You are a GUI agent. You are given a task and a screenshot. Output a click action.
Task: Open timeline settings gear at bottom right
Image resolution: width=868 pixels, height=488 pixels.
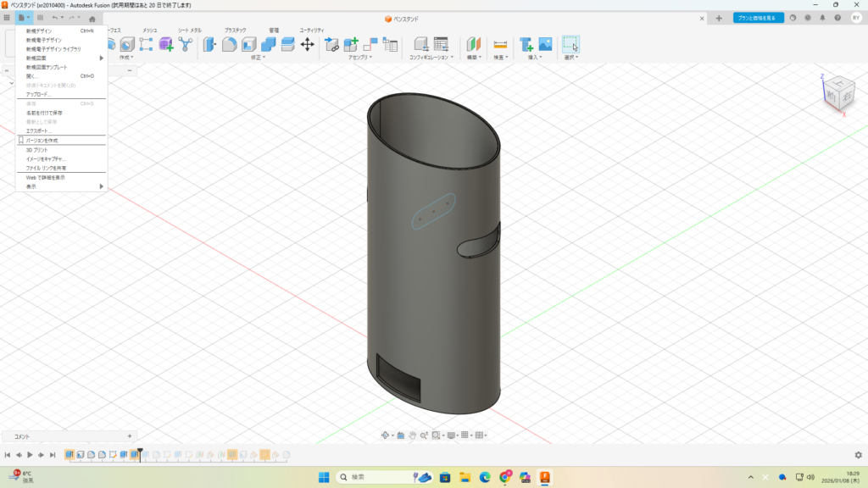click(858, 455)
